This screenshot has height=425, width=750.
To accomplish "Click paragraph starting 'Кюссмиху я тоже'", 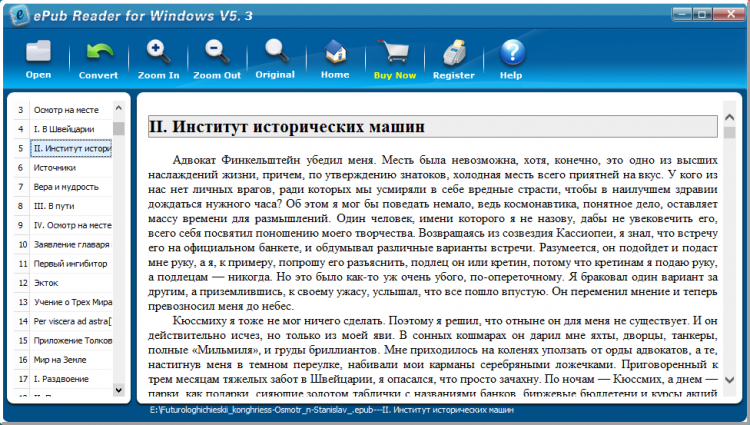I will [x=433, y=358].
